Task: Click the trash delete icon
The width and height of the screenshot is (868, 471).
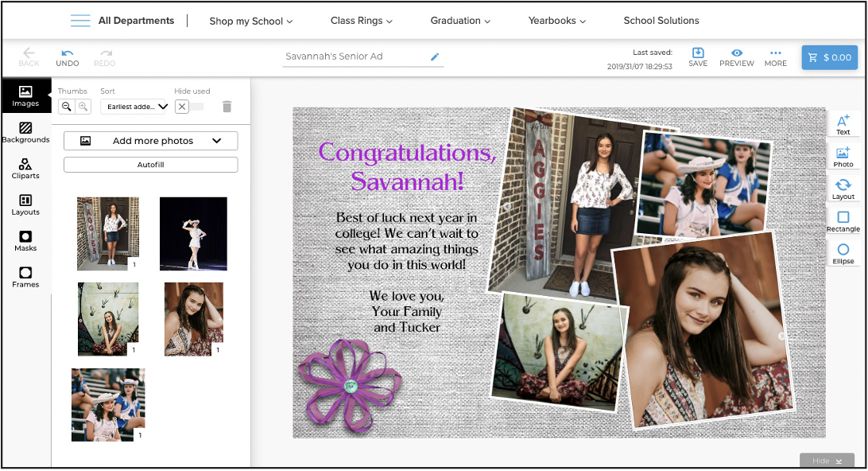Action: pyautogui.click(x=227, y=107)
